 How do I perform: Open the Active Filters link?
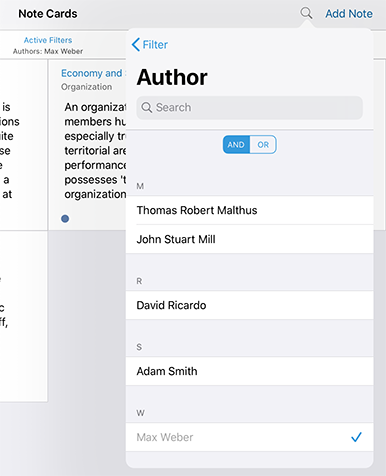[48, 40]
